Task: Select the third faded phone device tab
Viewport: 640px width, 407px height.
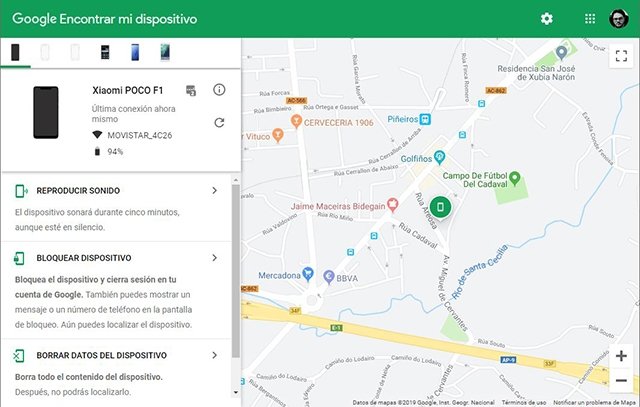Action: pyautogui.click(x=75, y=52)
